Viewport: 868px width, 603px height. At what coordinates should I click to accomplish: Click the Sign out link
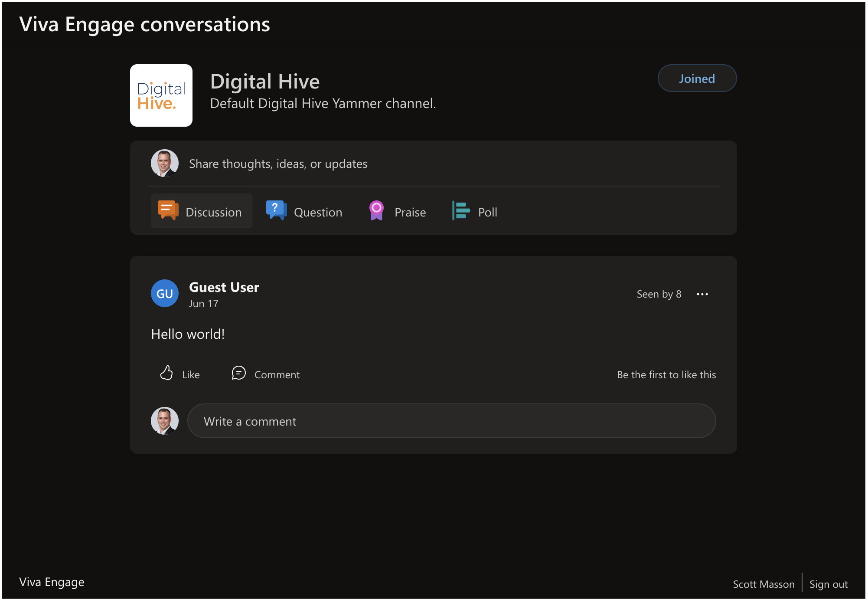(829, 584)
